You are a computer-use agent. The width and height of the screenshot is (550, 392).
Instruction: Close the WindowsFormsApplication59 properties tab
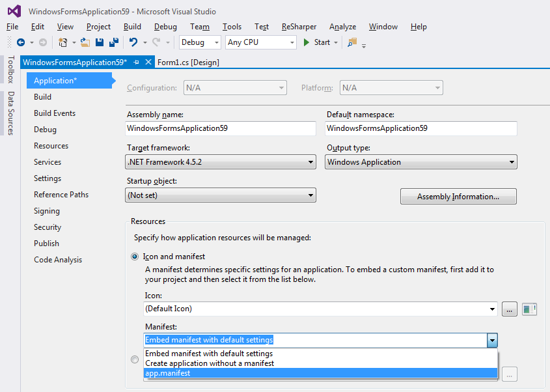(x=148, y=62)
